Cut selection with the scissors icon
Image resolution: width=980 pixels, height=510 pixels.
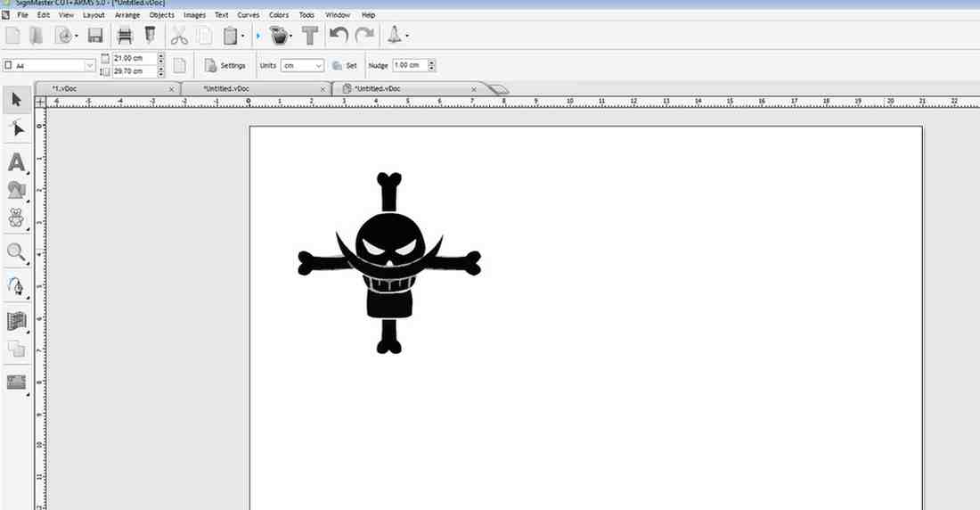tap(179, 36)
